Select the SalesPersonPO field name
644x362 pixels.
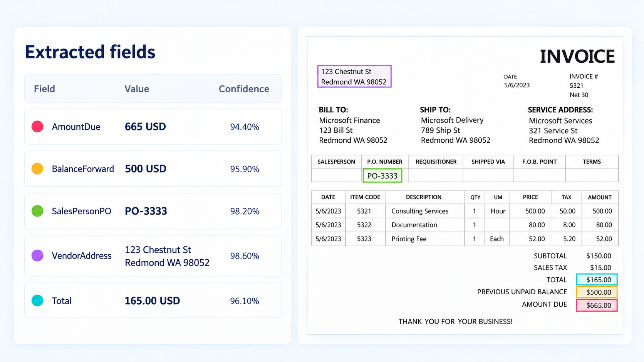81,211
